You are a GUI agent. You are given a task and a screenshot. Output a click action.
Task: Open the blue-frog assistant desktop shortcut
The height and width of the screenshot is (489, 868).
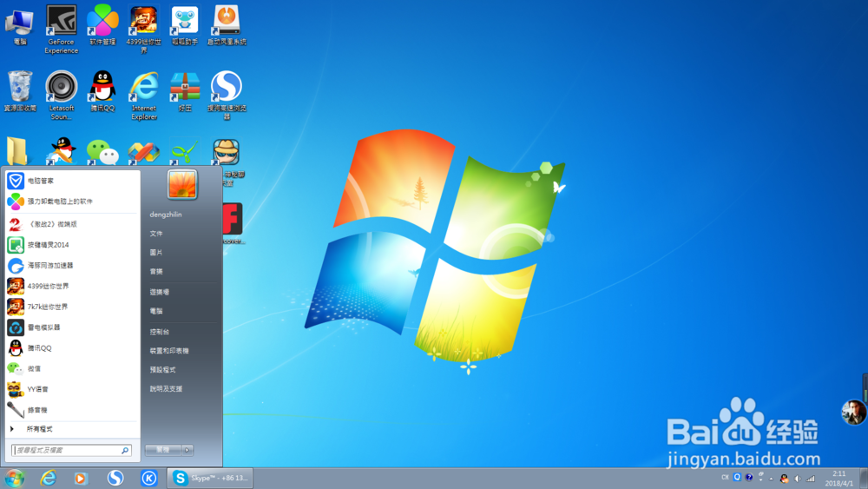pyautogui.click(x=184, y=25)
